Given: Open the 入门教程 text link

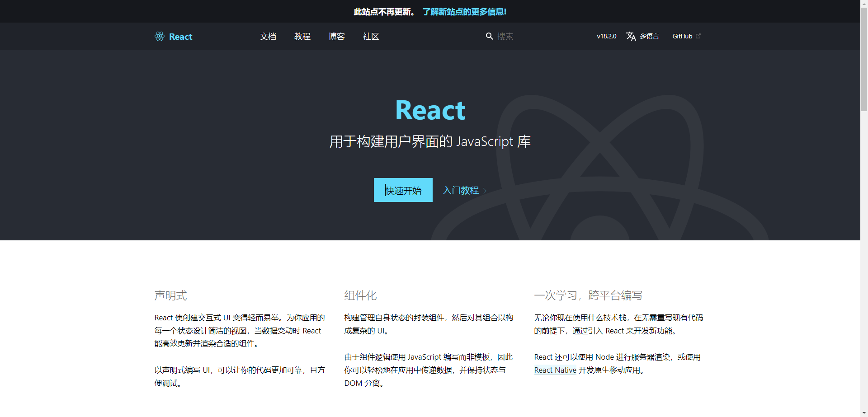Looking at the screenshot, I should coord(460,191).
